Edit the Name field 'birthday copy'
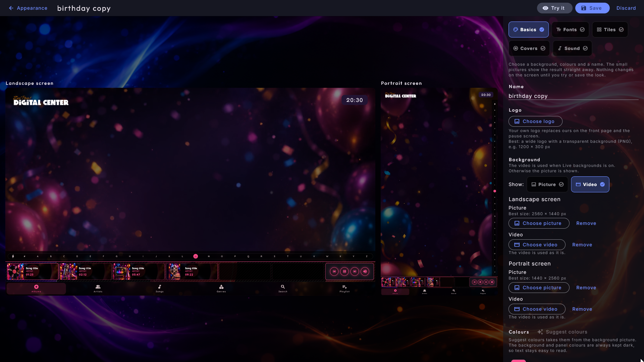 (573, 96)
